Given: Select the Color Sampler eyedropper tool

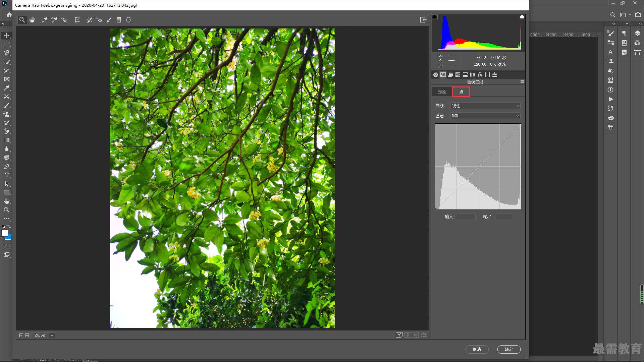Looking at the screenshot, I should click(x=54, y=20).
